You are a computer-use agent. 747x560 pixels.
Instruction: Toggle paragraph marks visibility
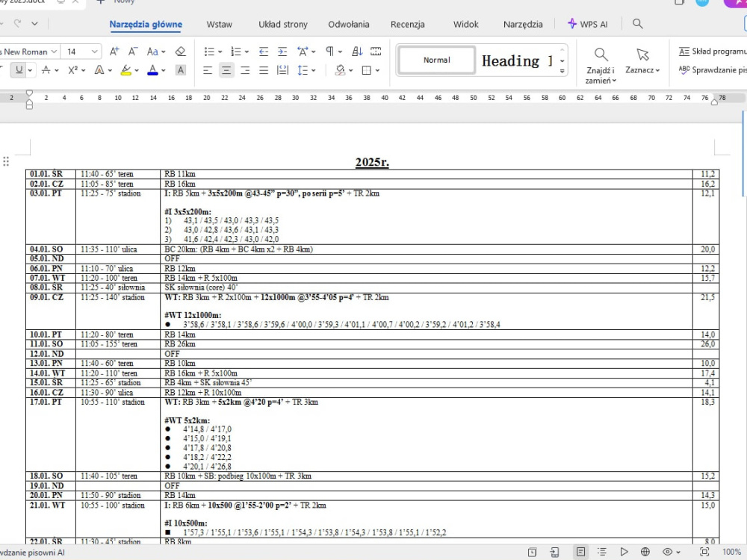[x=329, y=52]
